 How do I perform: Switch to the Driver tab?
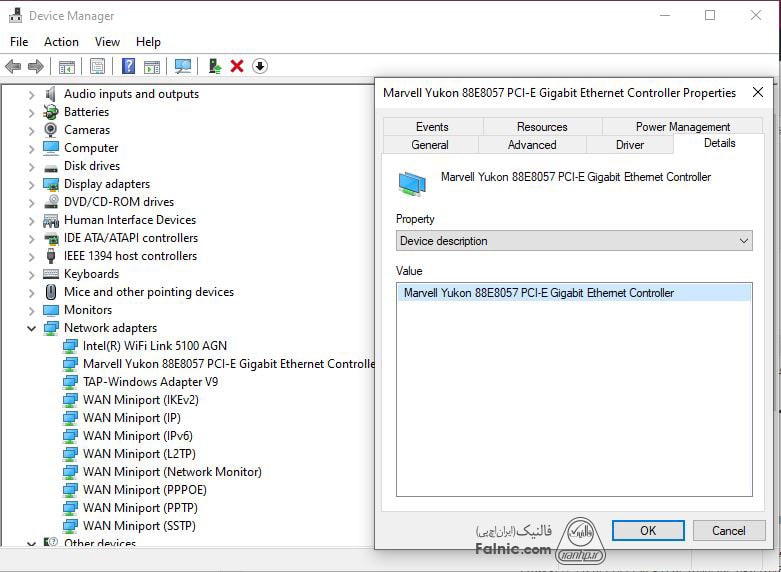click(x=630, y=145)
